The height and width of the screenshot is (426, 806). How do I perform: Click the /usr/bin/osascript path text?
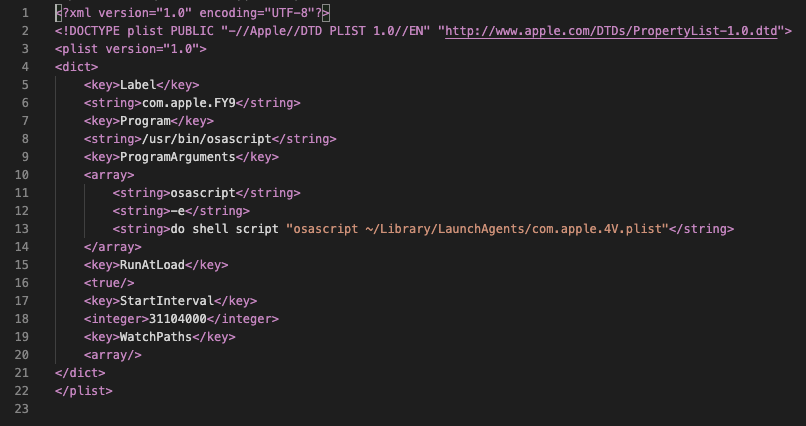click(207, 139)
